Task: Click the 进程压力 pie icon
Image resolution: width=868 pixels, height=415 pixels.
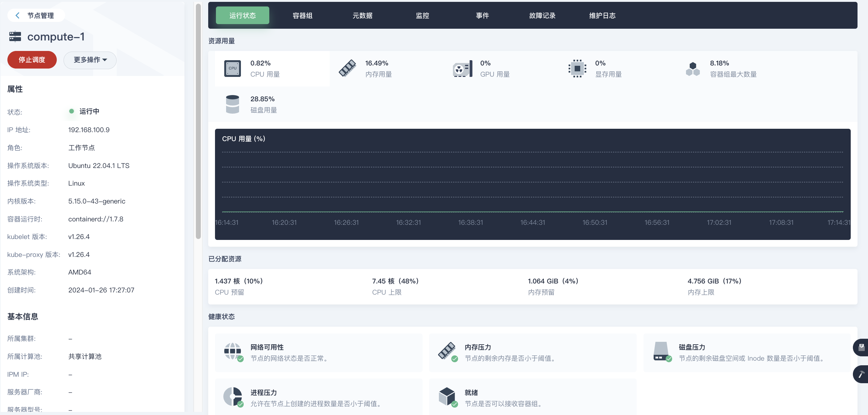Action: [x=233, y=397]
